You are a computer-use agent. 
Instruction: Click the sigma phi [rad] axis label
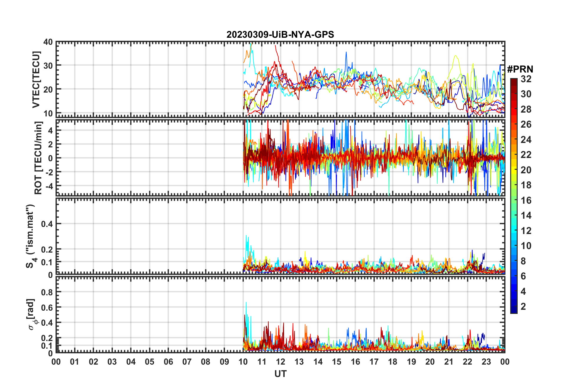click(32, 314)
